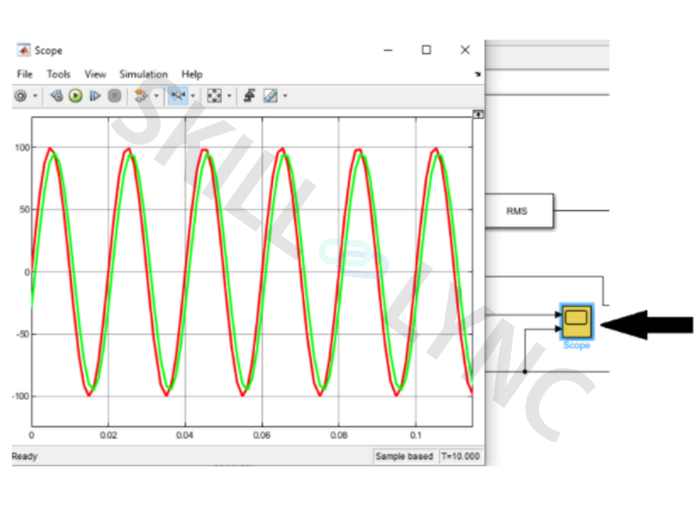700x514 pixels.
Task: Expand the scale axes dropdown arrow
Action: click(229, 96)
